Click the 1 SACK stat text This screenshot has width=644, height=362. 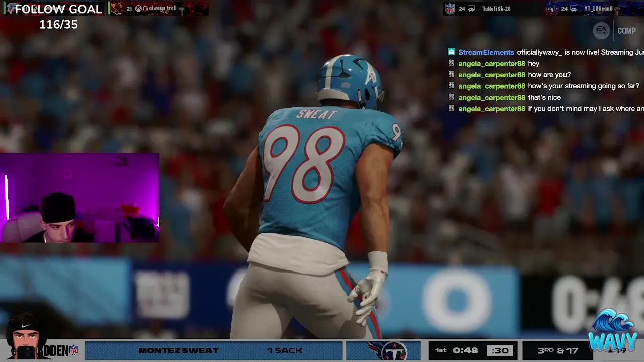point(285,350)
